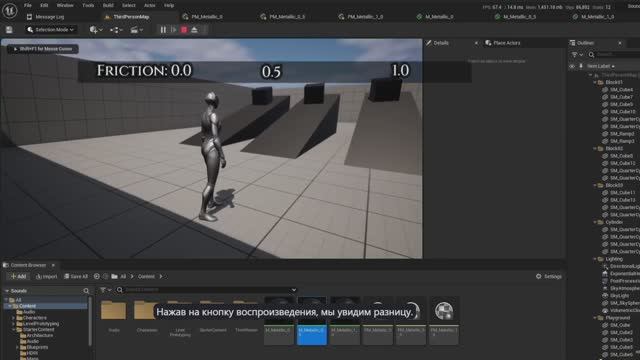The width and height of the screenshot is (640, 360).
Task: Open the File menu
Action: click(x=28, y=5)
